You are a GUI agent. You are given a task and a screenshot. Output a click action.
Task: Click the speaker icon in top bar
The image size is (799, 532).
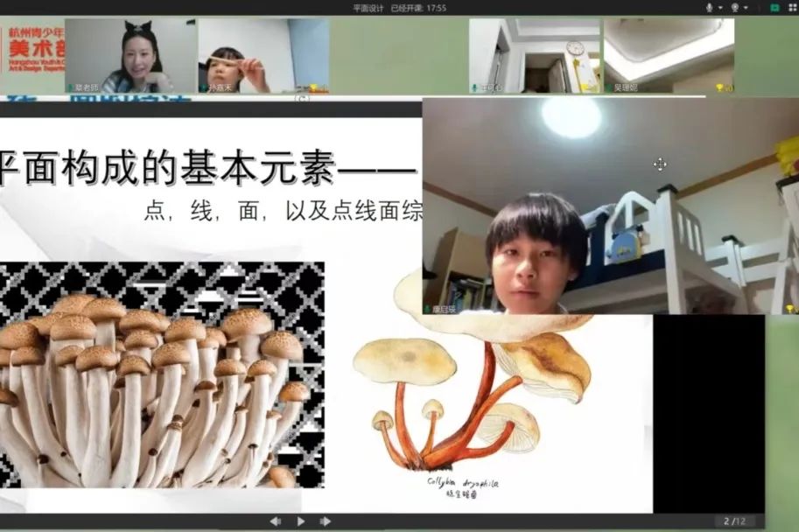pos(734,7)
